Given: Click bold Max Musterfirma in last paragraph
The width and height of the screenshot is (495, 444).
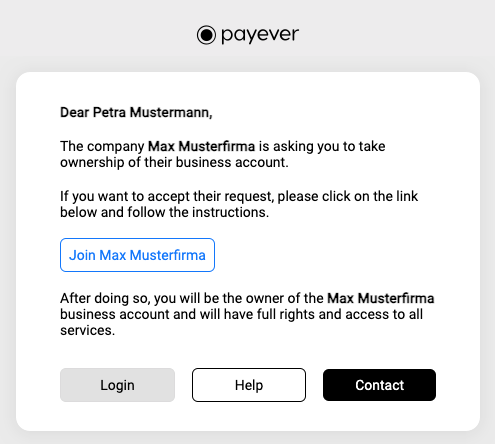Looking at the screenshot, I should [x=381, y=298].
